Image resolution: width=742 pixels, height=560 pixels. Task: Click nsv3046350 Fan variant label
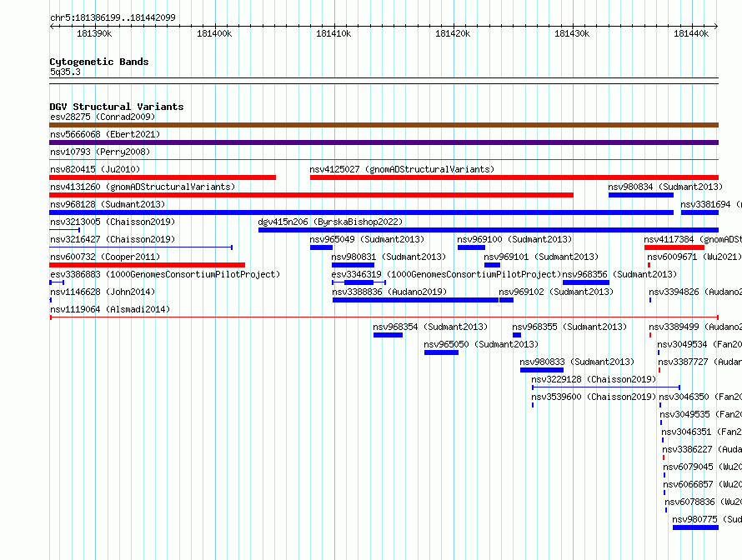(x=700, y=397)
